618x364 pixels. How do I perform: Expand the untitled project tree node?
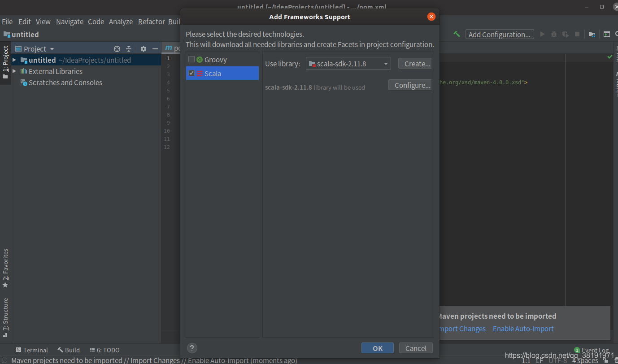pyautogui.click(x=14, y=60)
